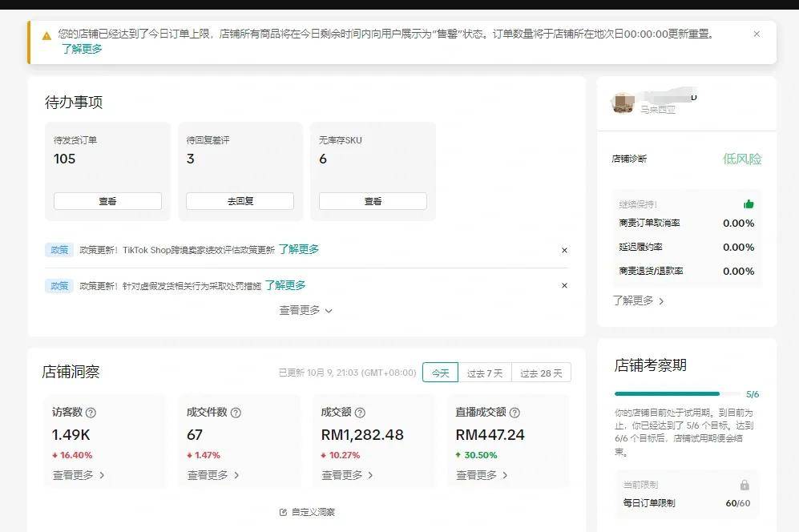Screen dimensions: 799x532
Task: Click the 105 pending shipment count
Action: [x=64, y=159]
